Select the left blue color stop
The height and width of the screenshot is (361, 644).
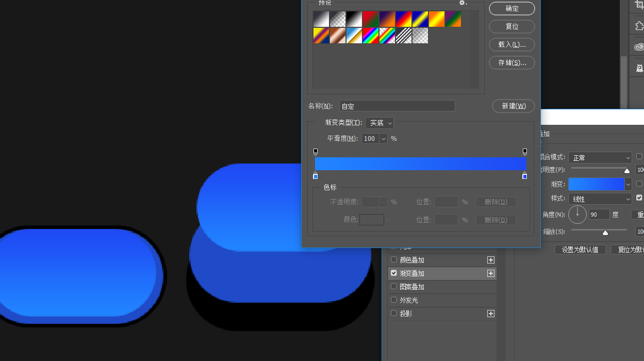tap(316, 175)
